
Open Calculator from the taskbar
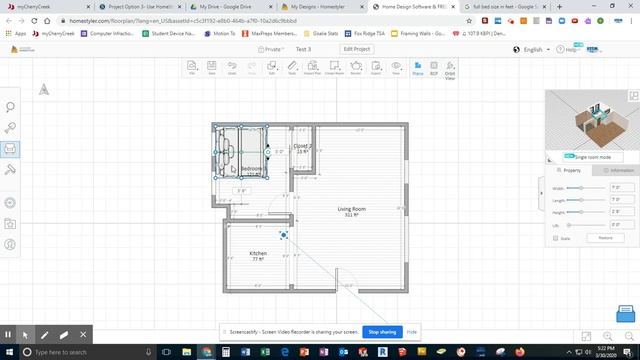click(x=226, y=352)
